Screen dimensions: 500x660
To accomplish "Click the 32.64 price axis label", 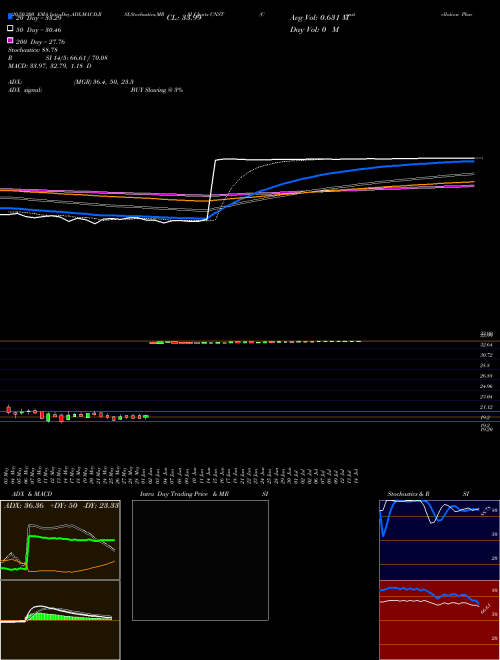I will click(x=486, y=345).
